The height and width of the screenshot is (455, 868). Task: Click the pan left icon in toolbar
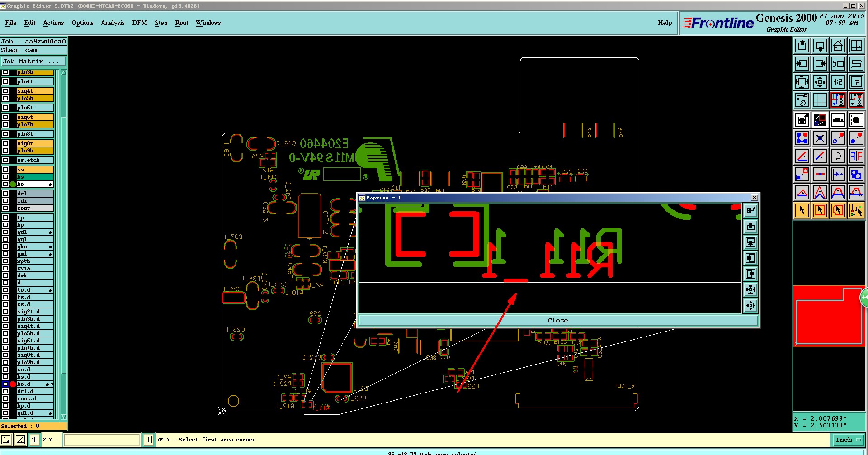pos(802,64)
